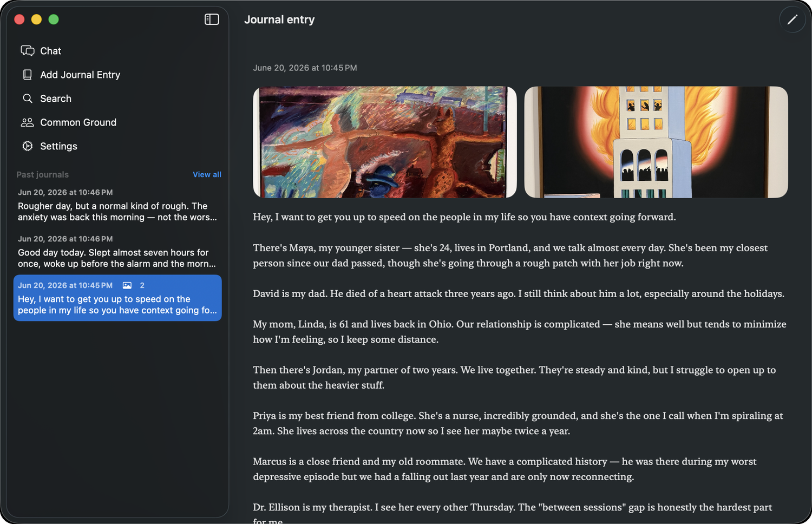
Task: Click the green fullscreen window button
Action: tap(54, 19)
